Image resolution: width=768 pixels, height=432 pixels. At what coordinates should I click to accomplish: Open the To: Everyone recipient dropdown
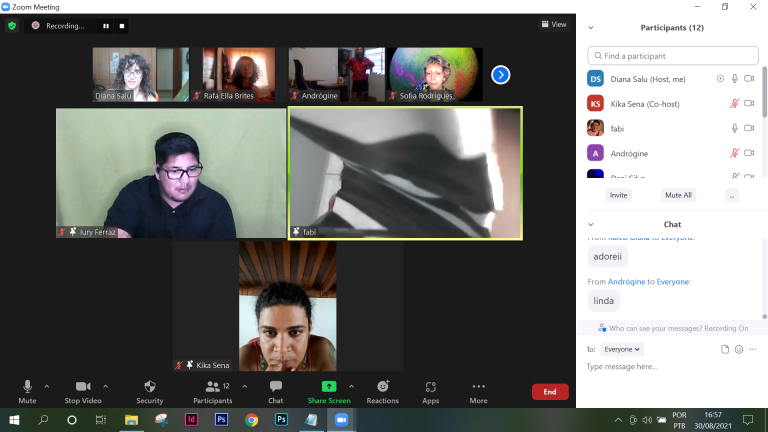(622, 349)
